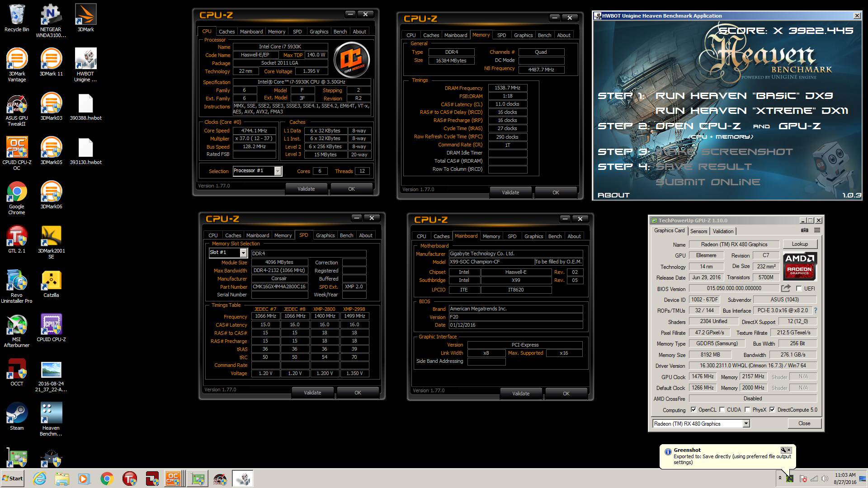This screenshot has width=868, height=488.
Task: Switch to the Validation tab in GPU-Z
Action: pyautogui.click(x=723, y=231)
